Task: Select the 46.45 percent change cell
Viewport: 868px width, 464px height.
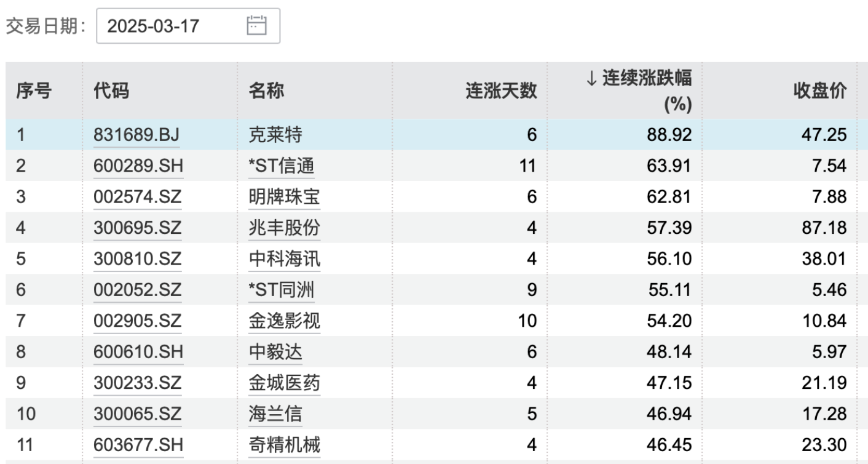Action: click(670, 444)
